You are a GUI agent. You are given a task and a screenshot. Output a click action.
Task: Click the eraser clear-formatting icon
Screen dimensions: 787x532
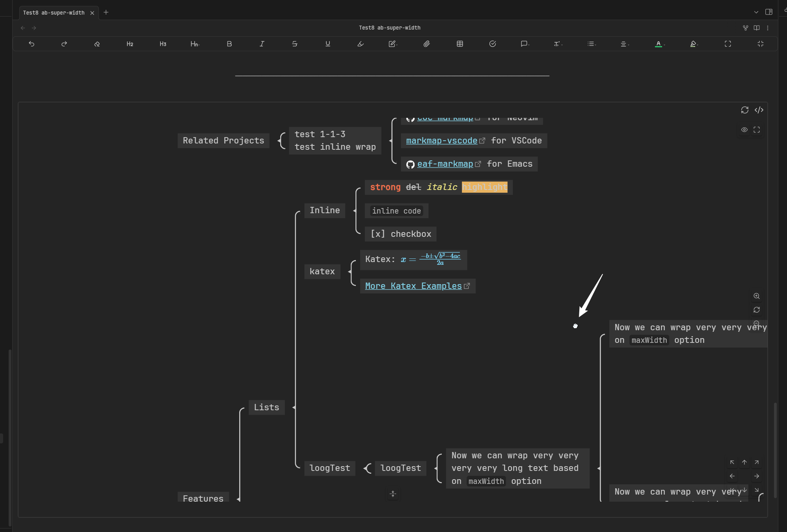pyautogui.click(x=97, y=44)
